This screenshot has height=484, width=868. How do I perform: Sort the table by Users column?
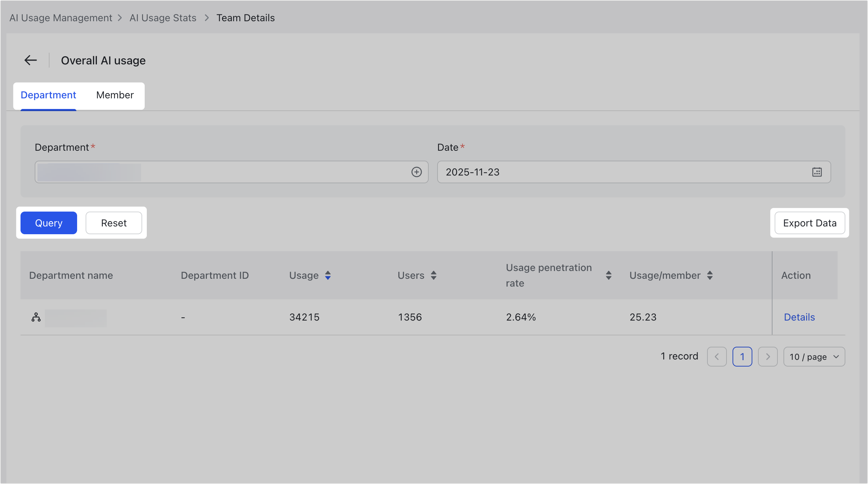point(434,275)
